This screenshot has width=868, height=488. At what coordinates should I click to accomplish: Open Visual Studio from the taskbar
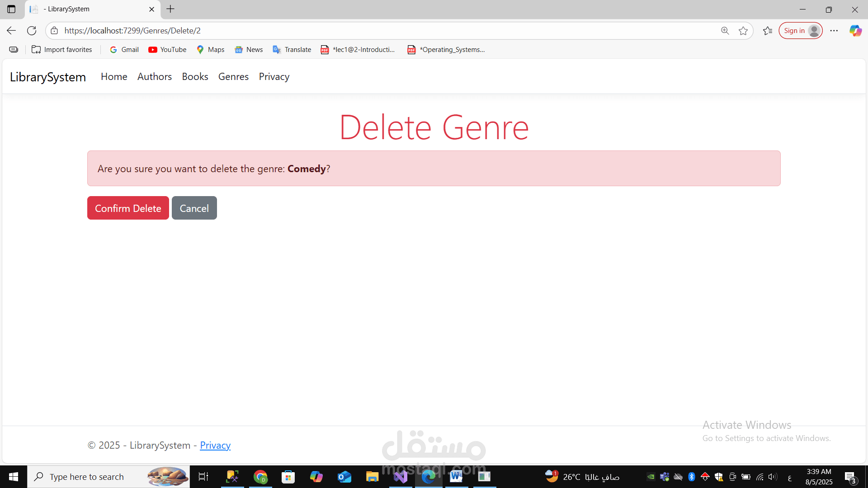(401, 477)
